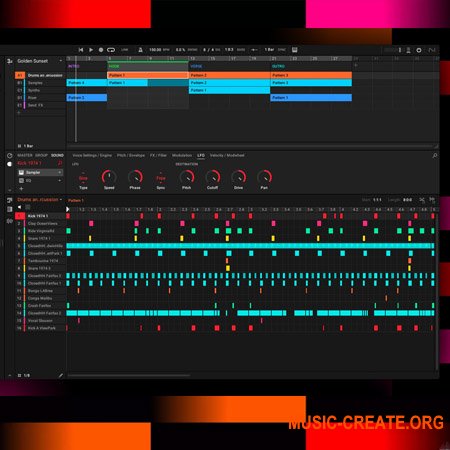The height and width of the screenshot is (450, 450).
Task: Open the Sampler slot dropdown arrow
Action: tap(60, 172)
